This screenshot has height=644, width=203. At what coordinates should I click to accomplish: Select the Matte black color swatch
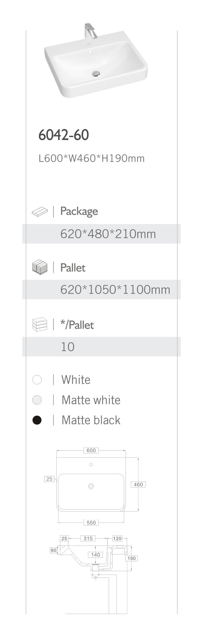[x=37, y=420]
